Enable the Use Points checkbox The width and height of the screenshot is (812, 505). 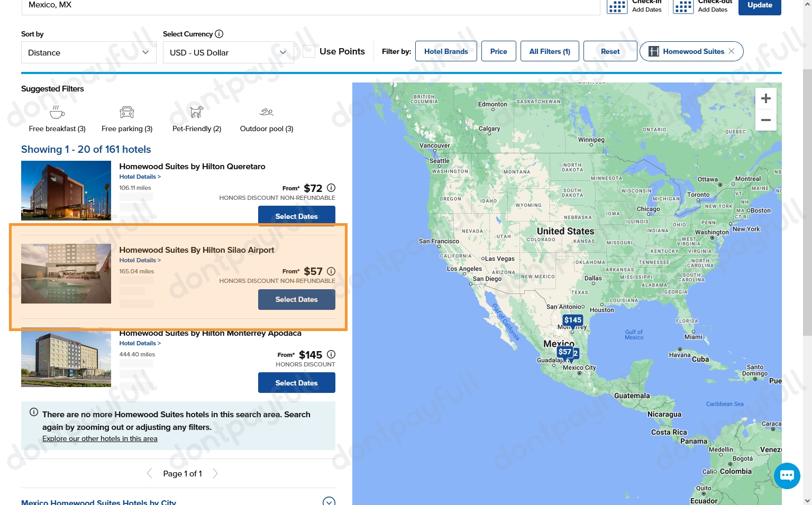309,51
